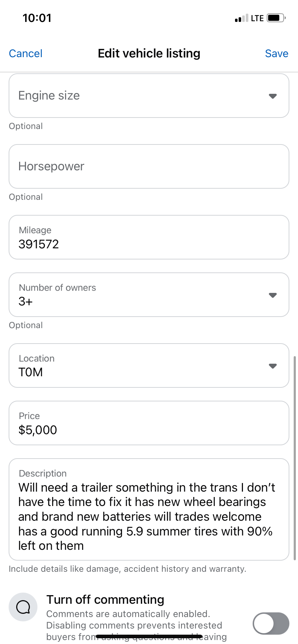Tap the Location value T0M
Image resolution: width=298 pixels, height=644 pixels.
coord(31,372)
